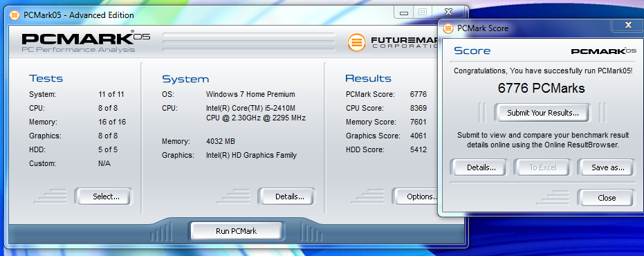Image resolution: width=644 pixels, height=256 pixels.
Task: Click the 'CPU @ 2.30GHz @ 2295 MHz' line
Action: point(256,118)
